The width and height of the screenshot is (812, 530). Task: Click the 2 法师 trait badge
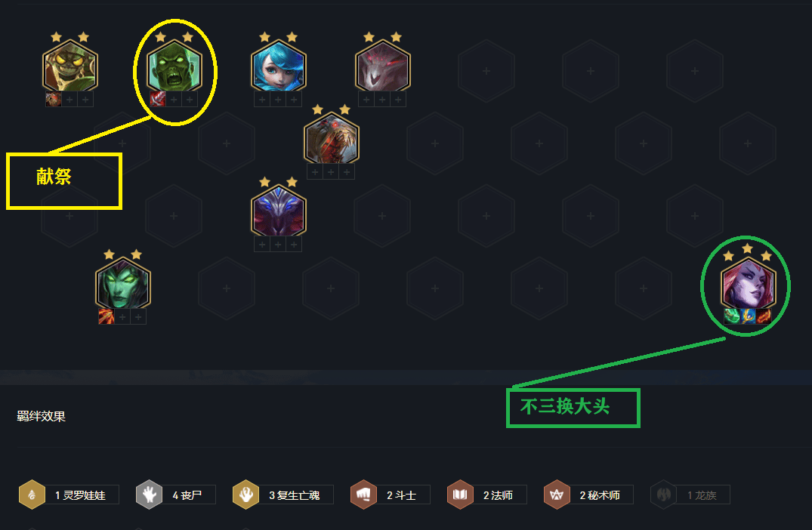tap(486, 495)
